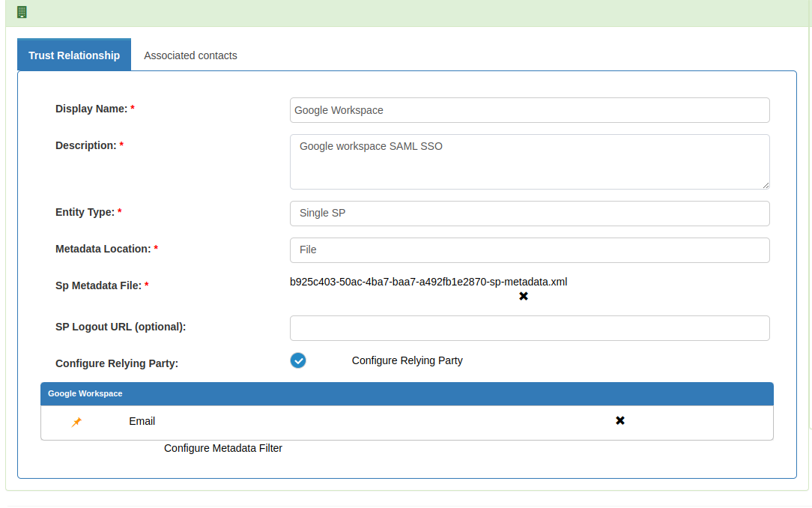Click the Configure Relying Party link text
The image size is (812, 508).
tap(407, 360)
